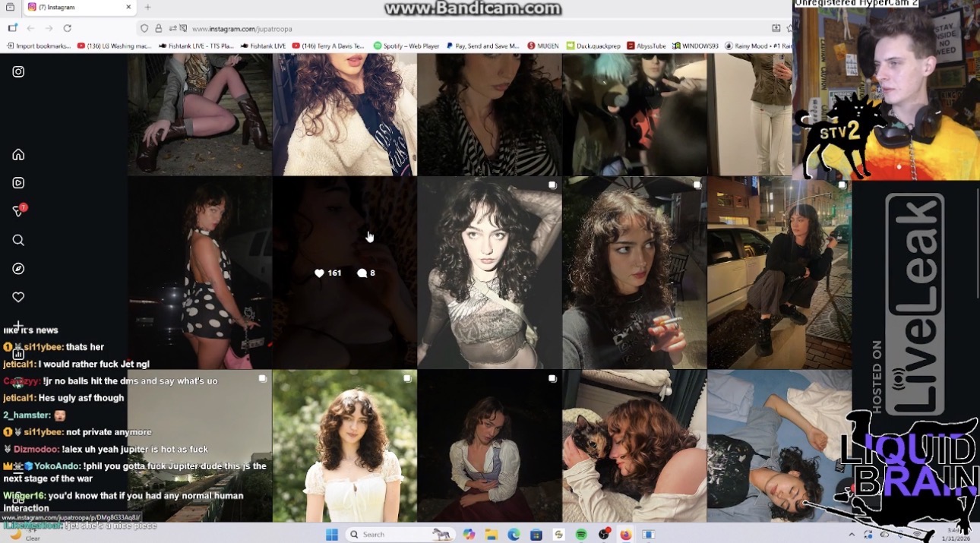Open Fishtank LIVE - TTS bookmark
Image resolution: width=980 pixels, height=543 pixels.
pyautogui.click(x=197, y=46)
